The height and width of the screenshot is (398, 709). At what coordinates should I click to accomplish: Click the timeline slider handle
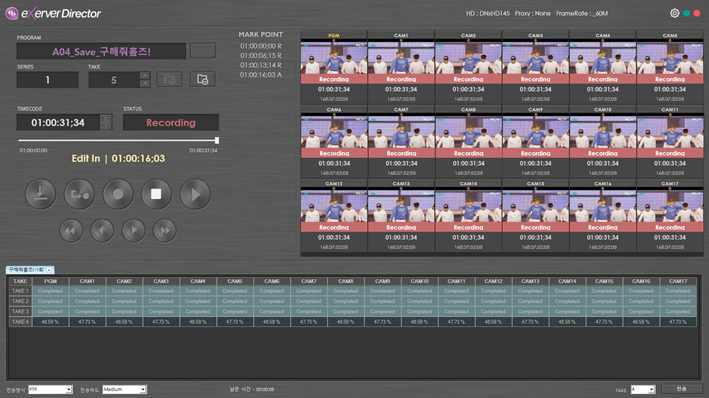[217, 141]
